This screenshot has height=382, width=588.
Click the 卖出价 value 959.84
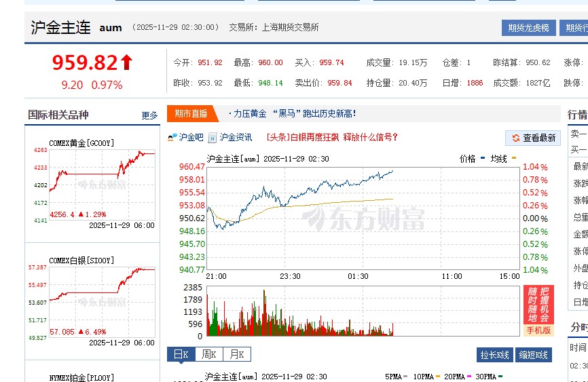(339, 83)
